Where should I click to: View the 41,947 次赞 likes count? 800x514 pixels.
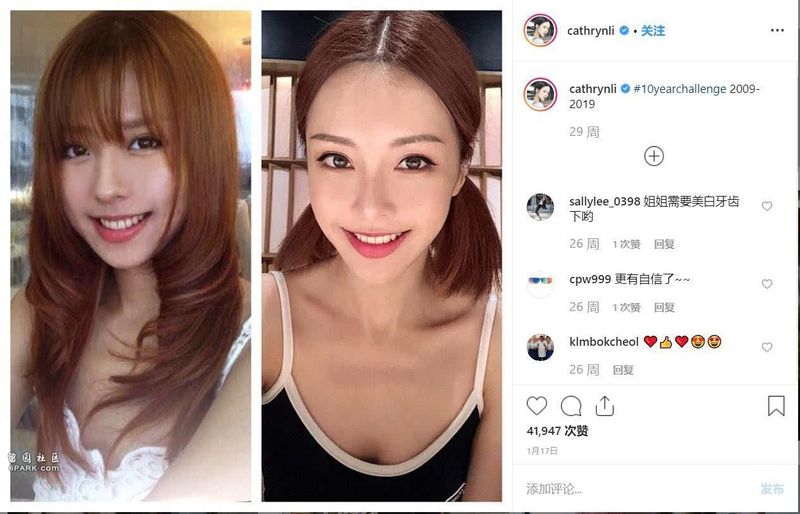pyautogui.click(x=557, y=431)
